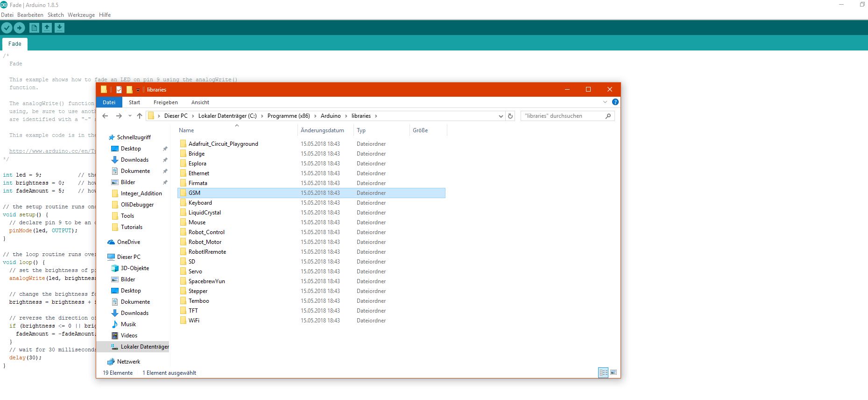Click Arduino in the breadcrumb path

click(x=331, y=116)
